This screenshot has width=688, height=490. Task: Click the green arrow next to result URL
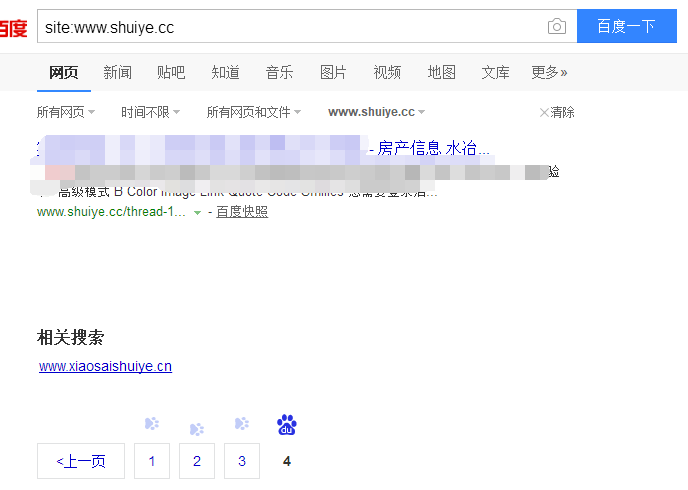coord(197,213)
